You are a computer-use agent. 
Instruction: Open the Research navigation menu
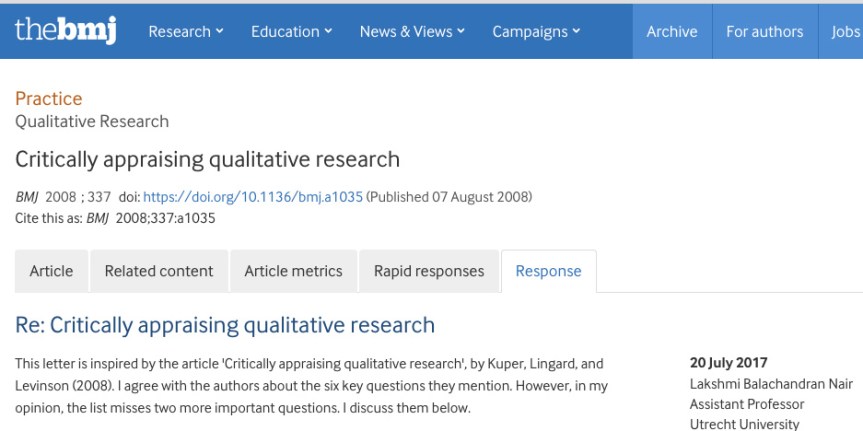point(180,32)
